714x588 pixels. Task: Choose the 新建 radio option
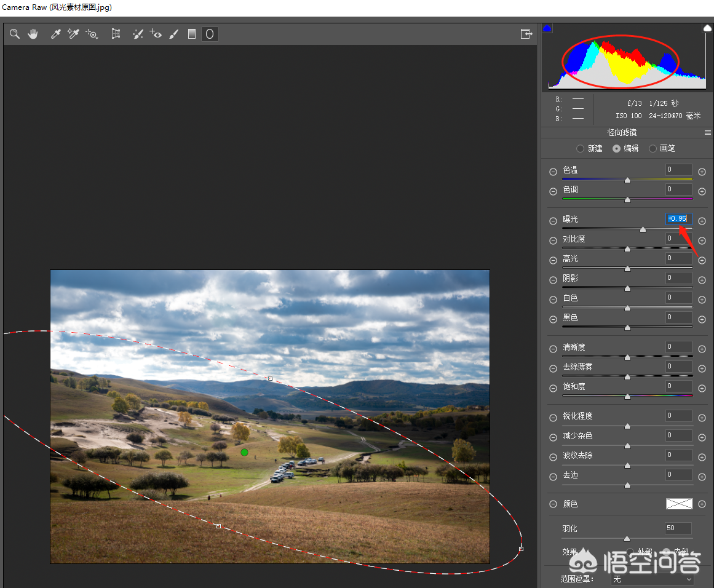[580, 148]
